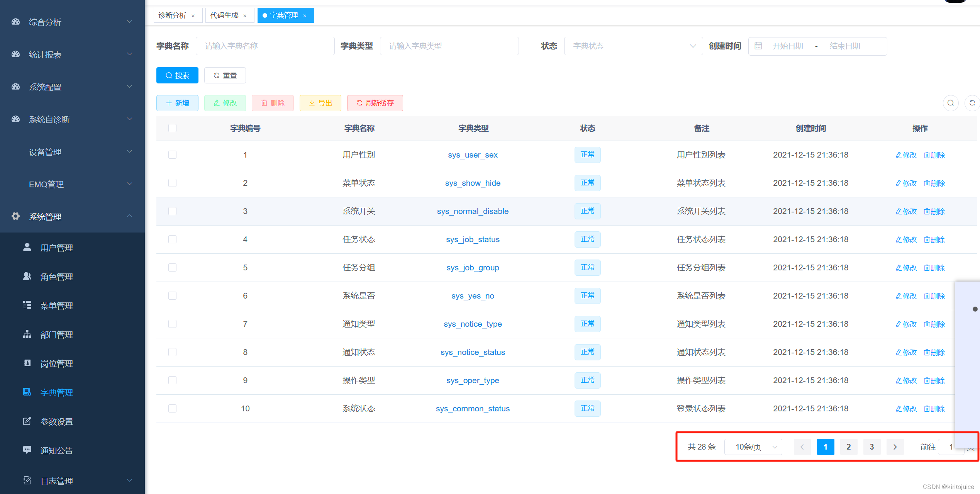Image resolution: width=980 pixels, height=494 pixels.
Task: Check the row 8 通知状态 checkbox
Action: coord(172,352)
